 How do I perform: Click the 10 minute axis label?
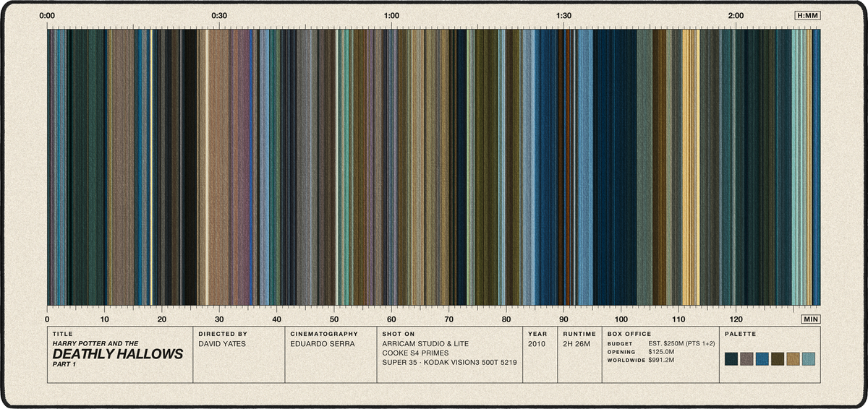[x=104, y=319]
